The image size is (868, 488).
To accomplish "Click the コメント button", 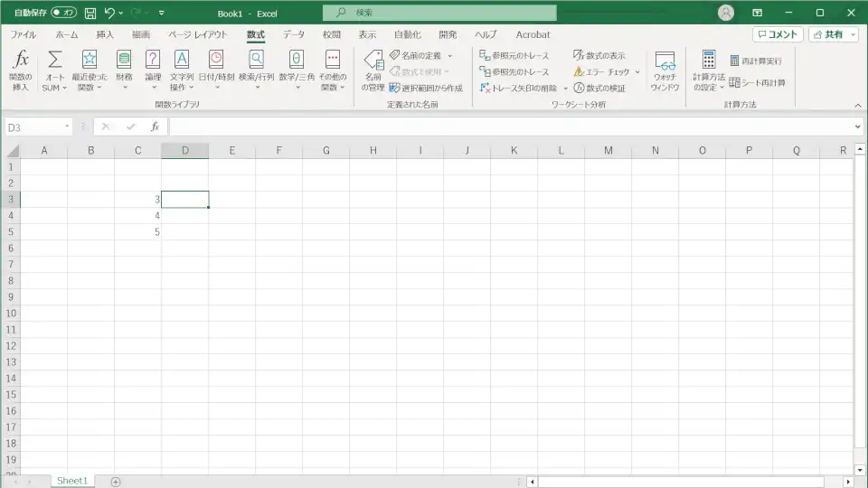I will 778,34.
